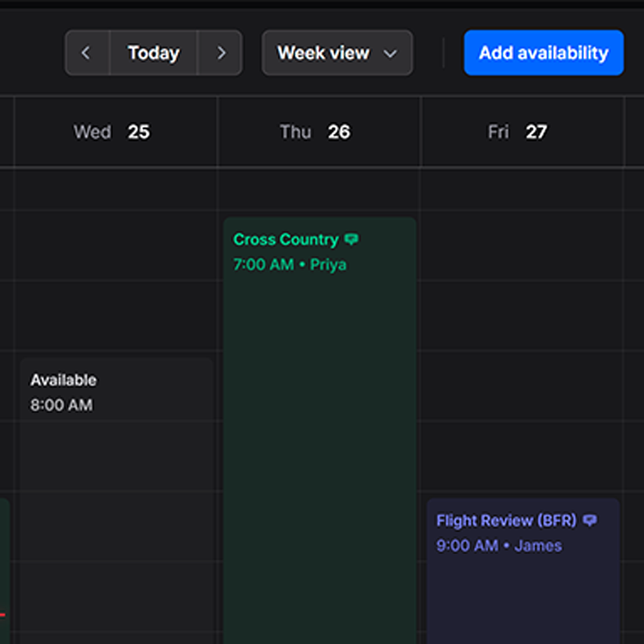Open the Flight Review (BFR) event
Viewport: 644px width, 644px height.
click(523, 571)
